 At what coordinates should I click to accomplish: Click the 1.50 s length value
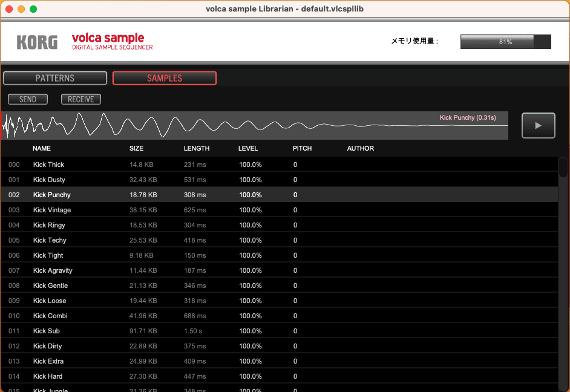(x=193, y=331)
